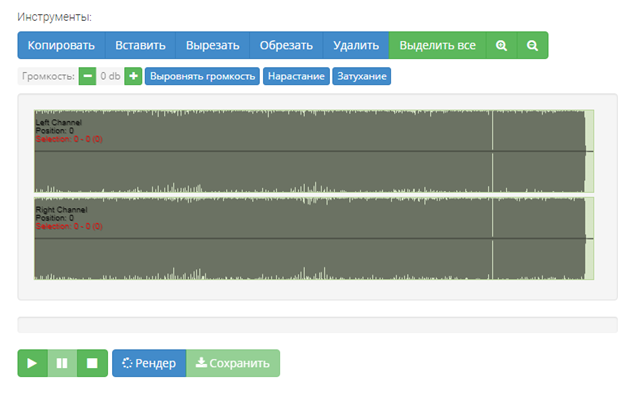The width and height of the screenshot is (628, 397).
Task: Select all with Выделить все
Action: (x=437, y=45)
